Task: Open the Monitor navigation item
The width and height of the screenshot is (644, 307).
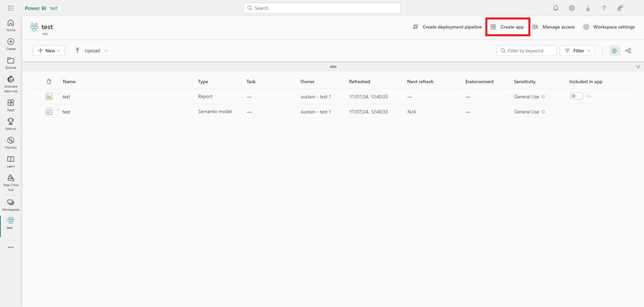Action: [x=11, y=142]
